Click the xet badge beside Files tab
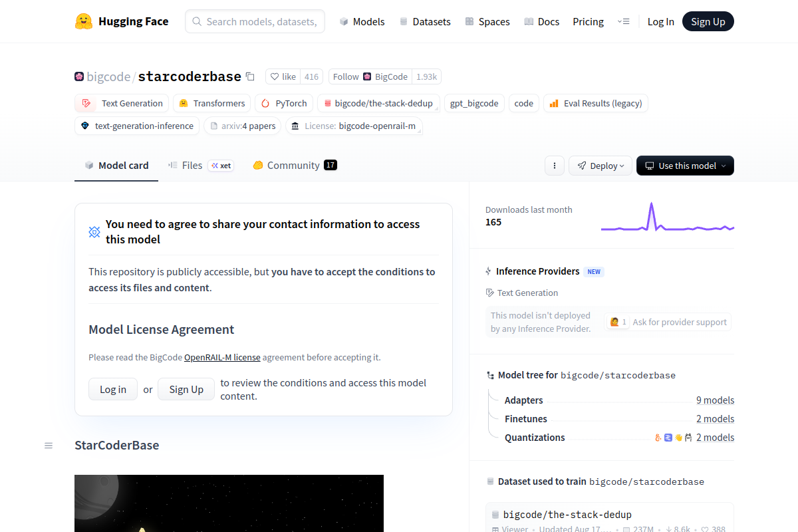The width and height of the screenshot is (798, 532). (220, 166)
